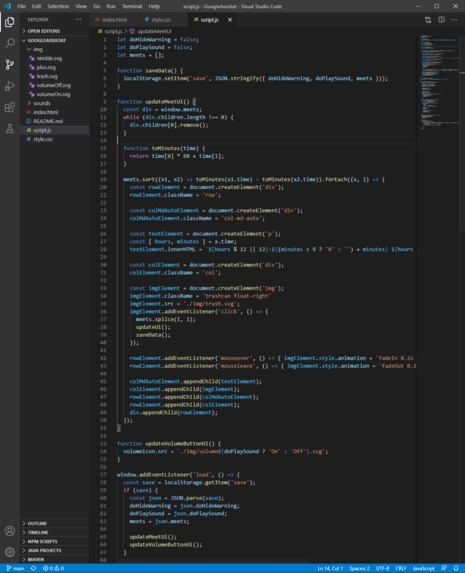Open the View menu

(x=81, y=6)
